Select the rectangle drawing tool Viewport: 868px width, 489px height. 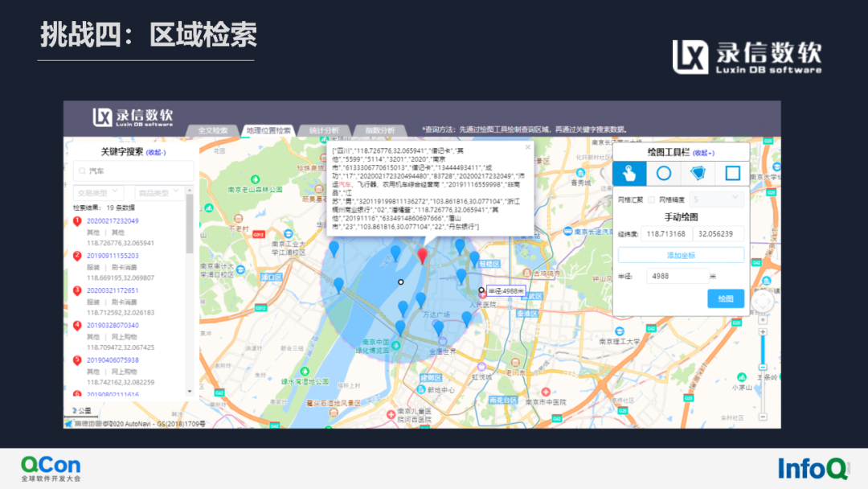click(732, 174)
